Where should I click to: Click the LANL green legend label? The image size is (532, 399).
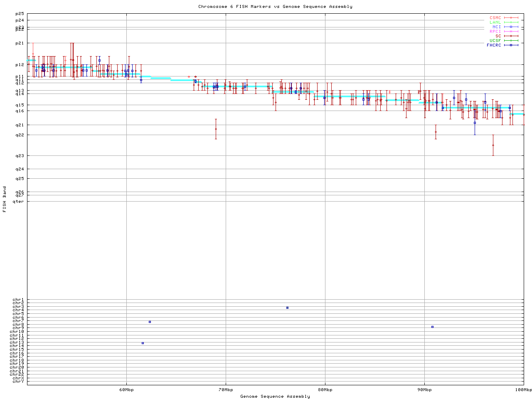pyautogui.click(x=495, y=22)
